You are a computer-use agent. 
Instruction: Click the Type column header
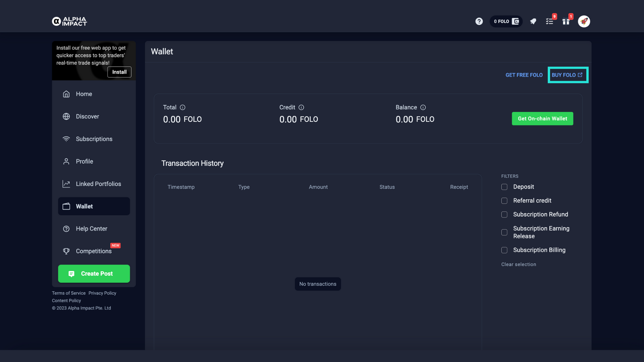(x=244, y=187)
